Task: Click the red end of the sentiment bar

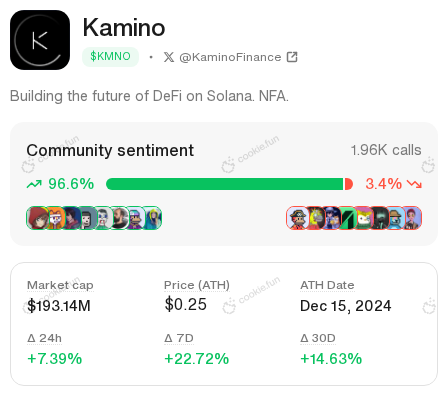Action: tap(348, 184)
